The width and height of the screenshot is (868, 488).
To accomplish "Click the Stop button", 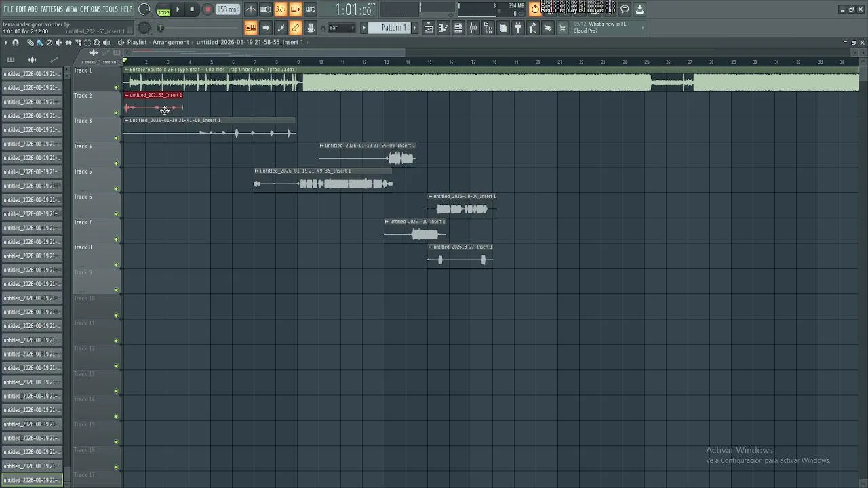I will pos(192,9).
